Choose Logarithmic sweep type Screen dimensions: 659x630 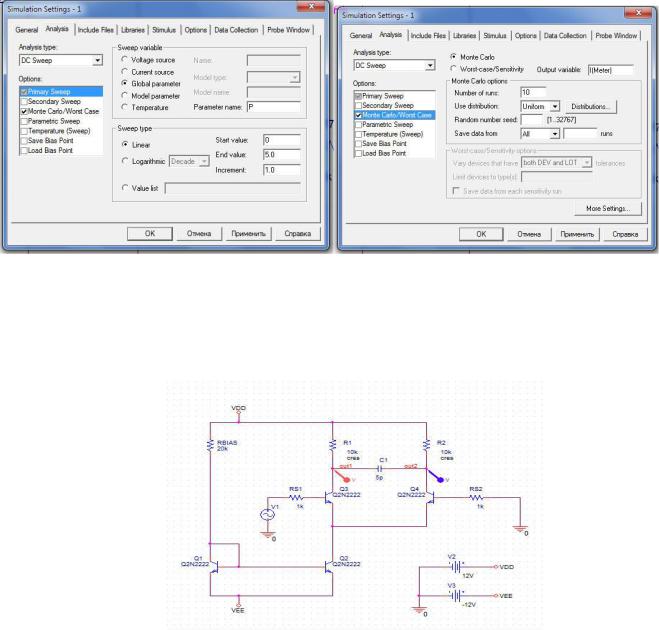tap(125, 161)
